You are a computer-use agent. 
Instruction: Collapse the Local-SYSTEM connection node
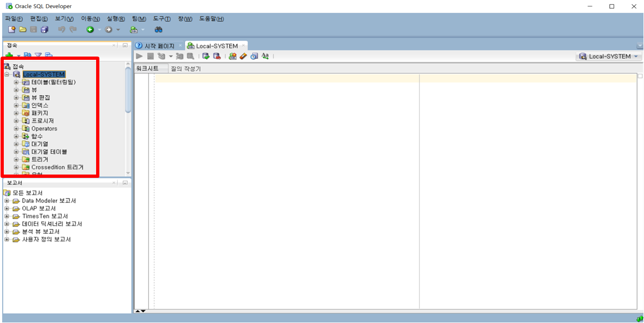[x=7, y=74]
